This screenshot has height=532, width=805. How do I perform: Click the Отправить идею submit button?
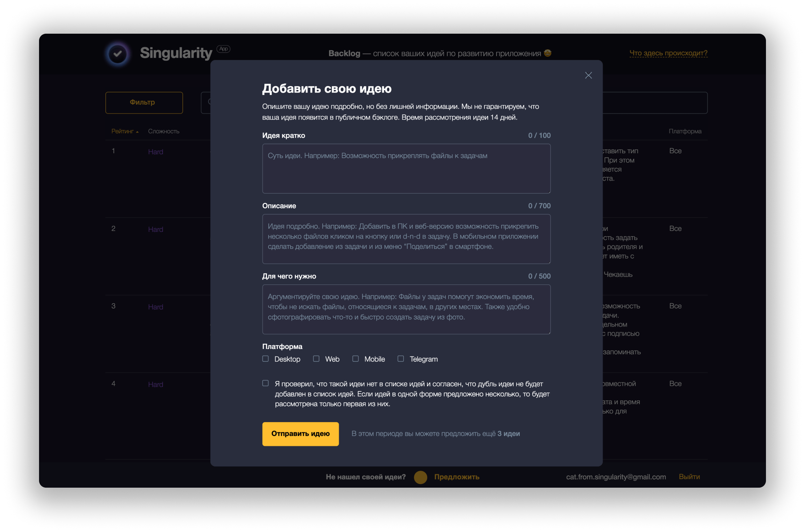point(300,433)
